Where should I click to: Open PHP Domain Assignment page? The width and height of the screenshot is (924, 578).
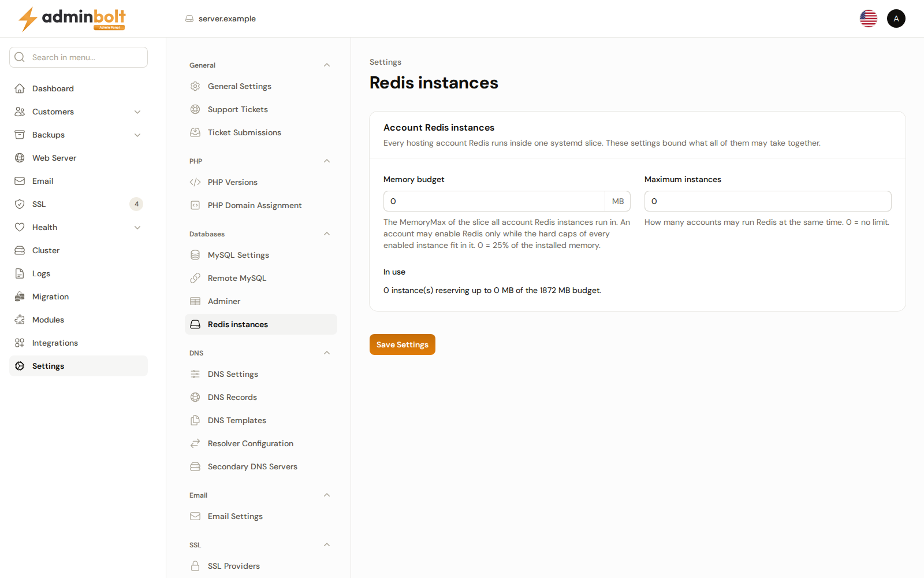click(x=261, y=205)
